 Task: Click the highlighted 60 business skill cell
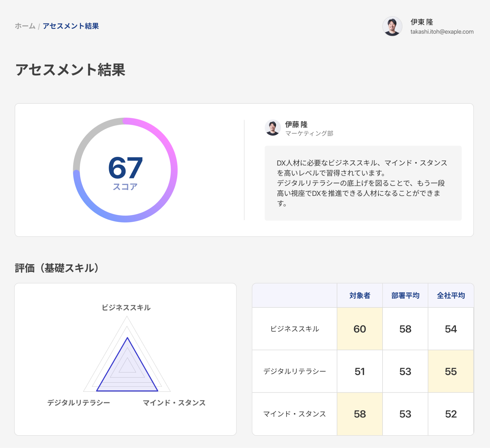[360, 329]
